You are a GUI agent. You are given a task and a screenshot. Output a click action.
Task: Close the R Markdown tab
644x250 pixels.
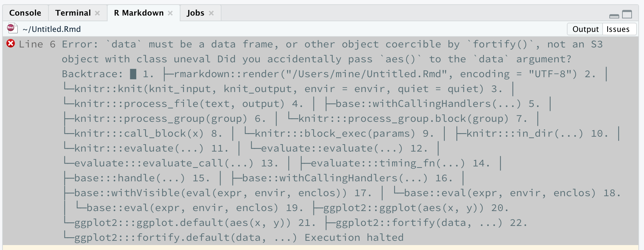click(x=171, y=13)
